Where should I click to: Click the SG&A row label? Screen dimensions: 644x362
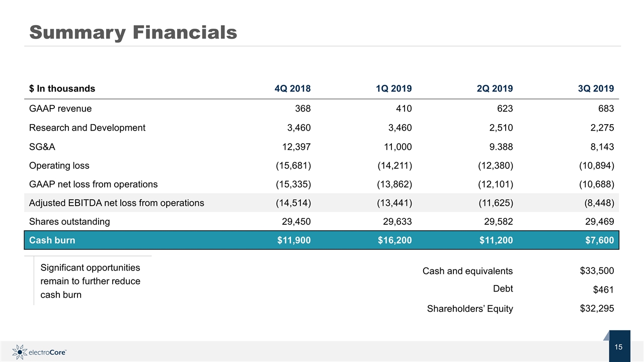pyautogui.click(x=42, y=146)
